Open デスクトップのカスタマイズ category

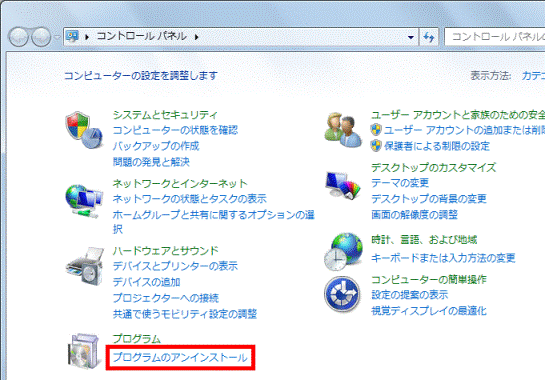[x=433, y=168]
